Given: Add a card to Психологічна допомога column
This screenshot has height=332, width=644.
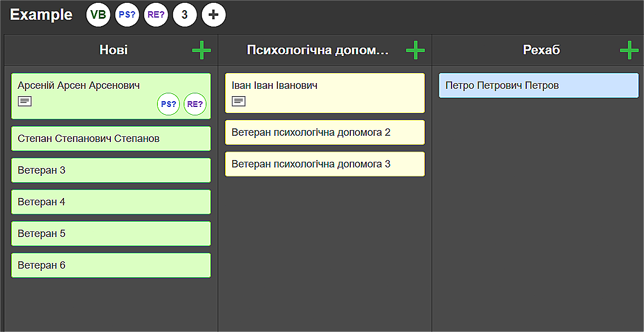Looking at the screenshot, I should (415, 50).
